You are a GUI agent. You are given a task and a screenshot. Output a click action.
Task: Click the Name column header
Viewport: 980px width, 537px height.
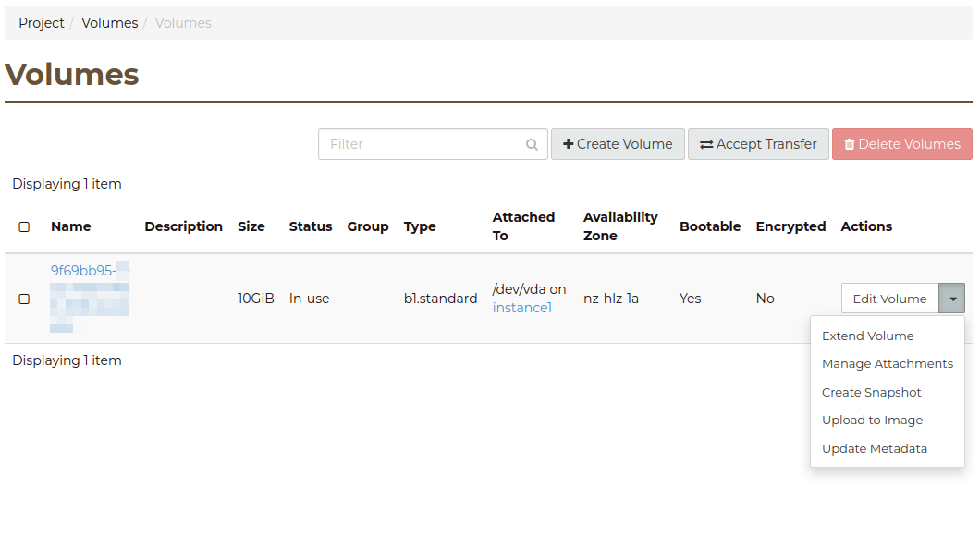pyautogui.click(x=71, y=226)
